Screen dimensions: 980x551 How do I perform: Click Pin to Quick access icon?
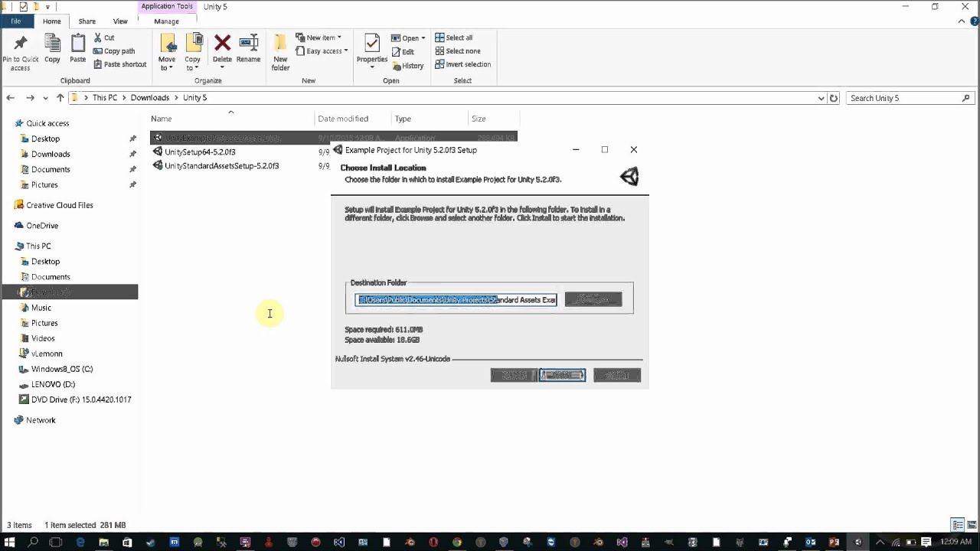point(20,44)
